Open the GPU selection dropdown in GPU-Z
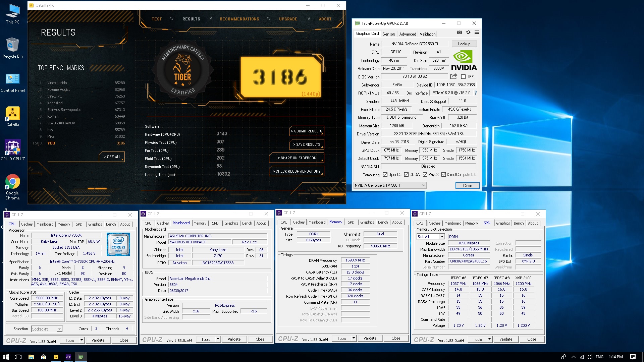Viewport: 644px width, 362px height. (390, 185)
